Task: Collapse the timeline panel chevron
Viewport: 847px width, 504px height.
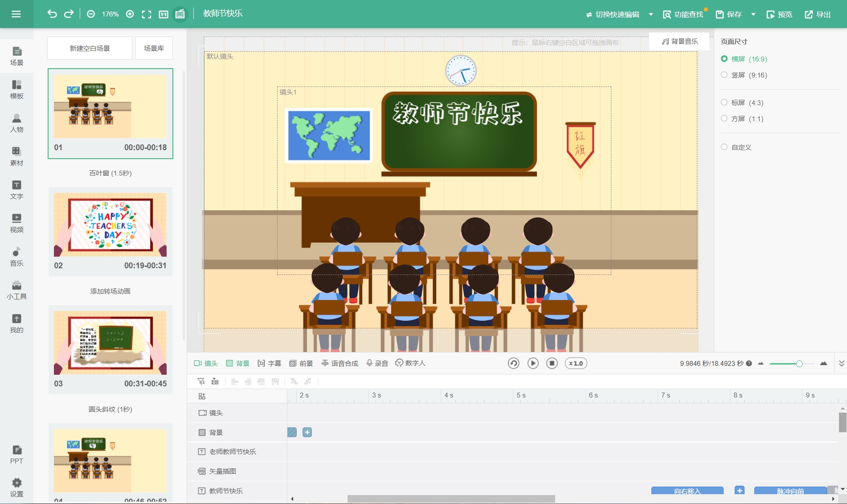Action: click(842, 363)
